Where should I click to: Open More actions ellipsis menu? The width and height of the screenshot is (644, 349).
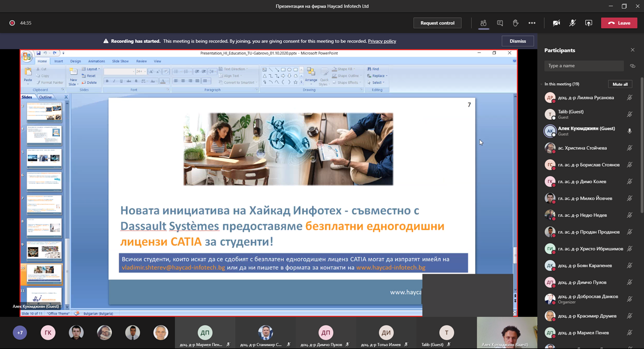click(x=532, y=23)
